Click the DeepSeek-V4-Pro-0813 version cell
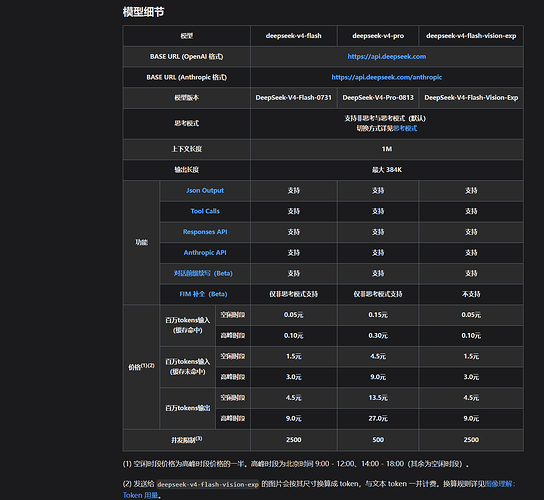 pyautogui.click(x=378, y=98)
